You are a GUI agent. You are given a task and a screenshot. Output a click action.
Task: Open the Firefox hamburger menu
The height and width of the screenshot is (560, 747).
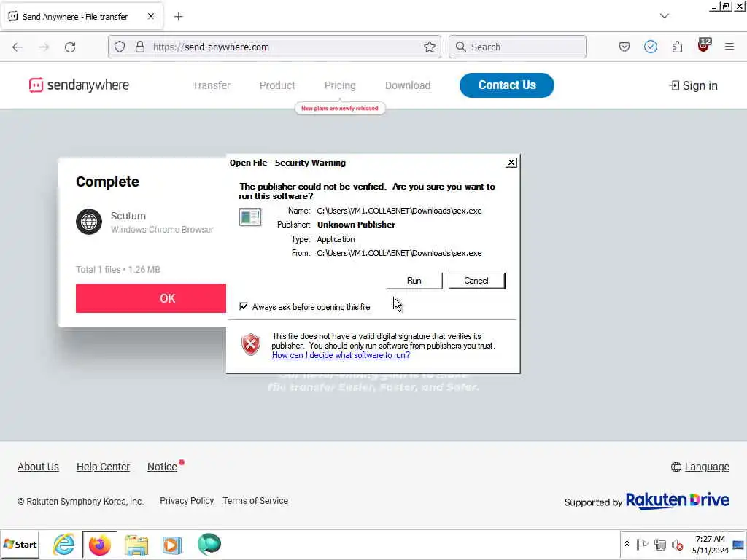tap(729, 47)
